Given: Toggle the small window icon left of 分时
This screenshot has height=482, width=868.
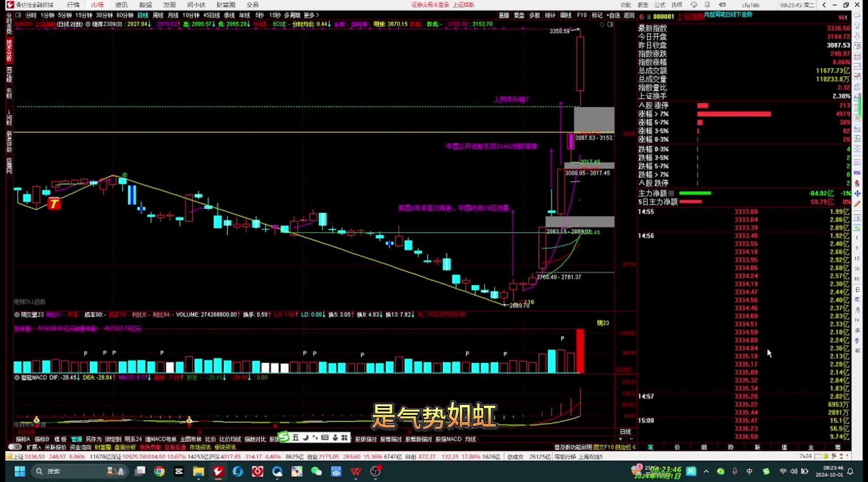Looking at the screenshot, I should point(18,15).
